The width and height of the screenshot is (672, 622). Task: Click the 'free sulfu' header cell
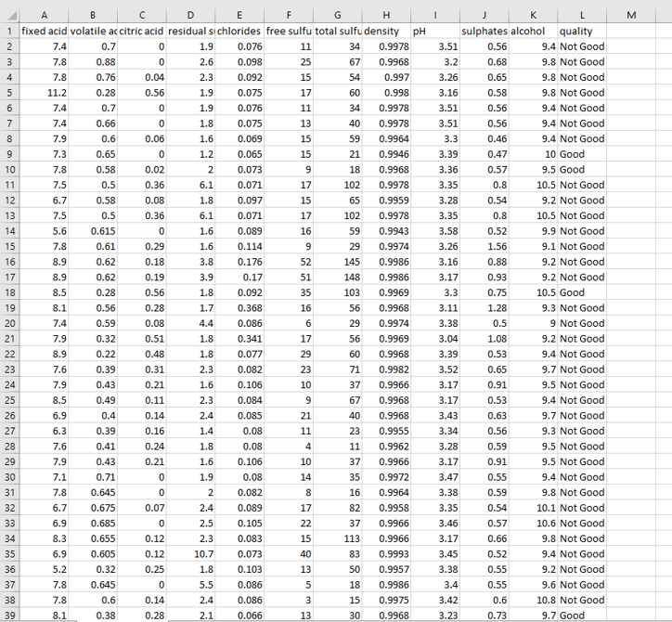click(289, 32)
